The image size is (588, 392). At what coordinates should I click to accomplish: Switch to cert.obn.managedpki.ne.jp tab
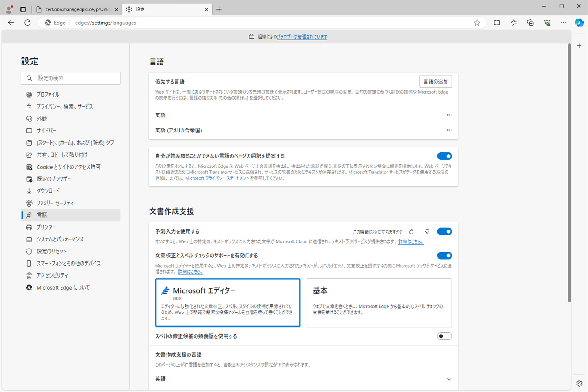(x=77, y=9)
